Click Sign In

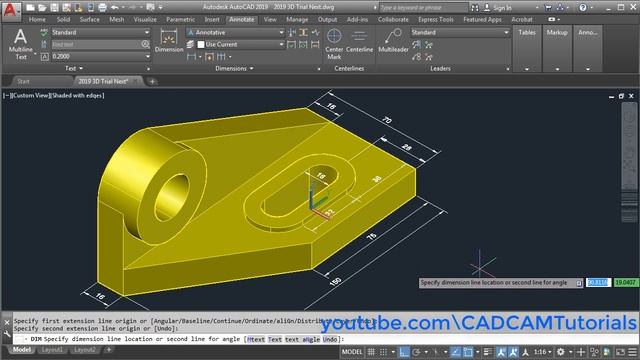pos(502,8)
